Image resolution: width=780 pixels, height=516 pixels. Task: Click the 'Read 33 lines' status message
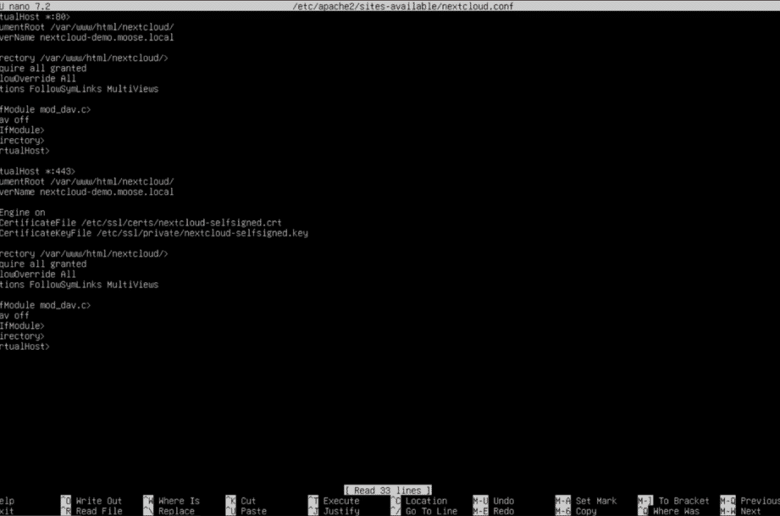click(388, 490)
